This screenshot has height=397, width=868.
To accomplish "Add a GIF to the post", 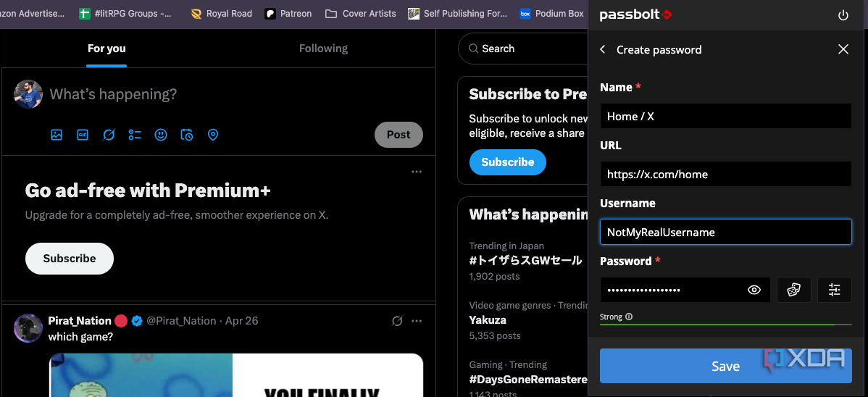I will coord(83,135).
